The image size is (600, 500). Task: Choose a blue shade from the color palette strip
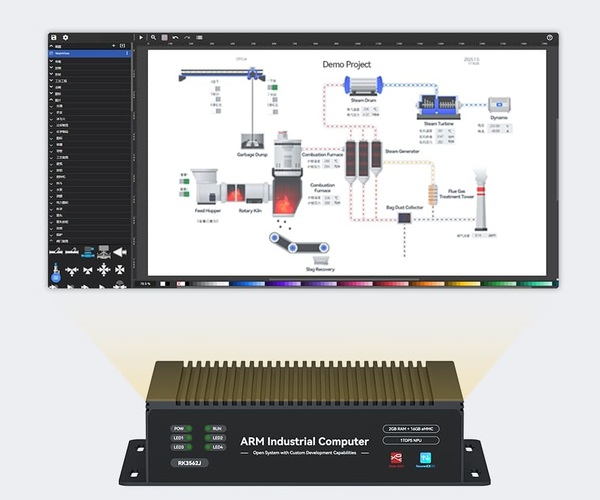[x=248, y=284]
